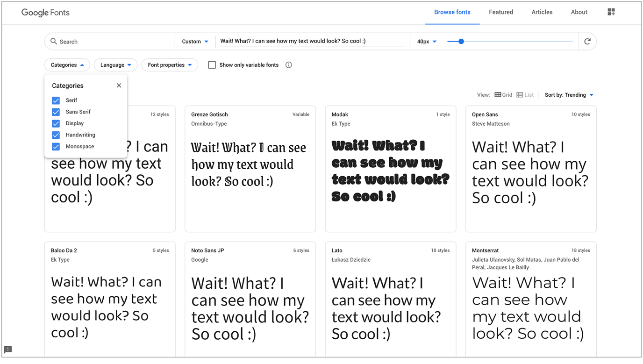Click the Google Fonts logo
643x364 pixels.
45,13
